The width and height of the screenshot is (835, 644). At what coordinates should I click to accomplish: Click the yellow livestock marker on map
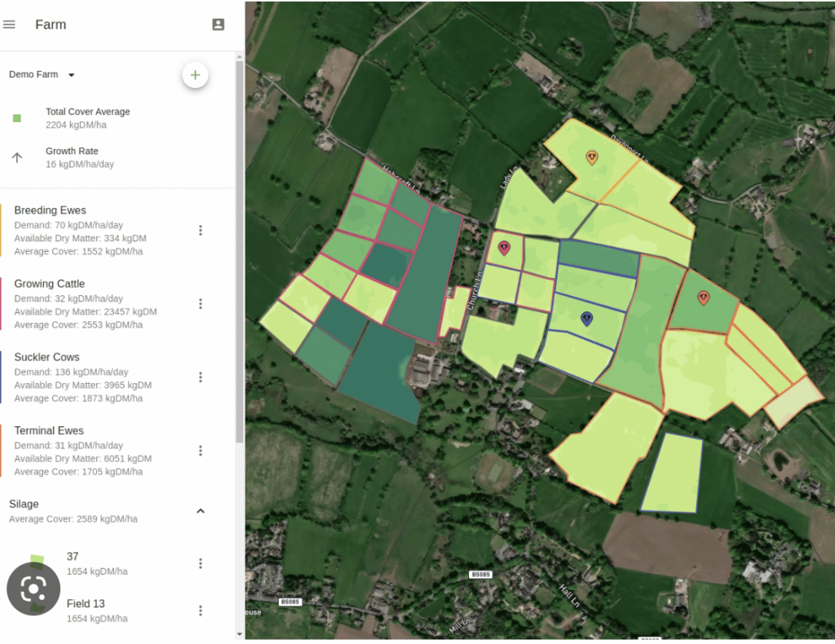(592, 157)
